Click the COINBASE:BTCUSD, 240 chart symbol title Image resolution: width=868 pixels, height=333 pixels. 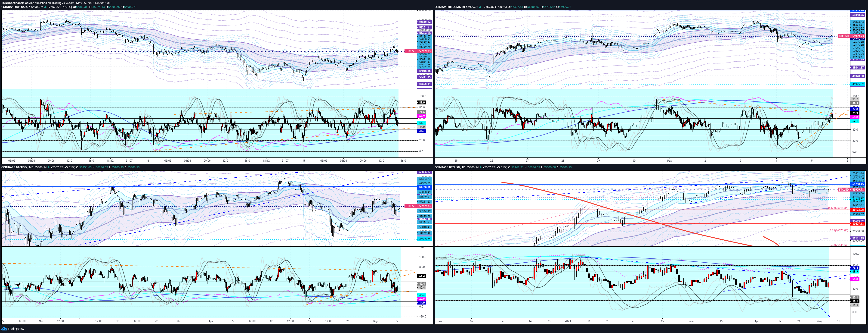pos(17,167)
